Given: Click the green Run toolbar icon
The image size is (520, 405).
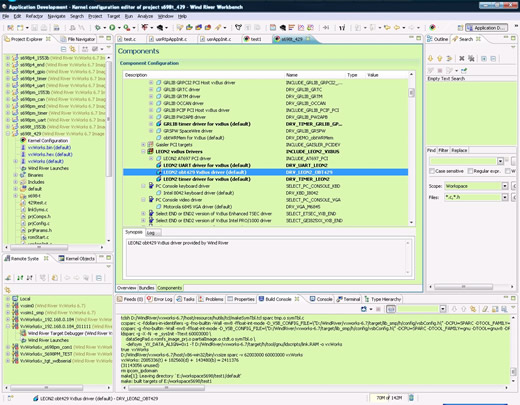Looking at the screenshot, I should pos(112,28).
